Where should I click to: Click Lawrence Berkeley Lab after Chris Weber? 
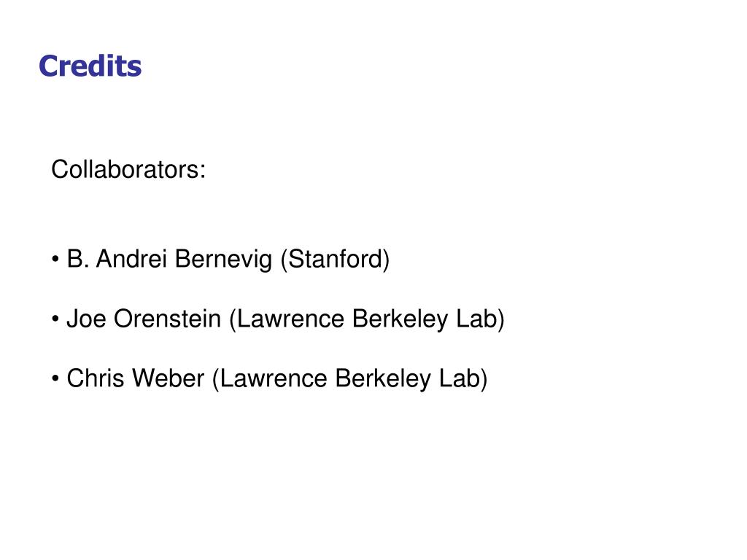(349, 378)
